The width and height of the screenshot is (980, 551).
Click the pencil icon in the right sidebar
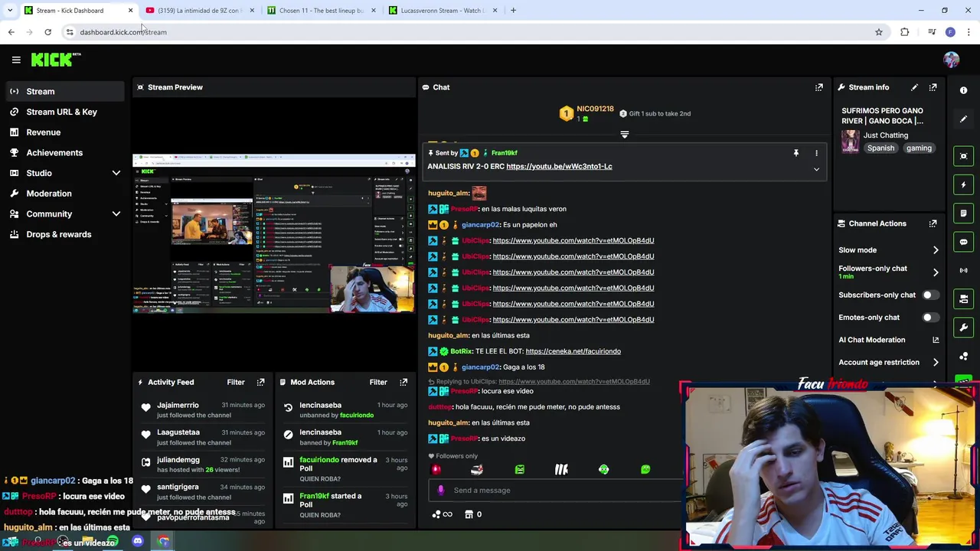[964, 119]
